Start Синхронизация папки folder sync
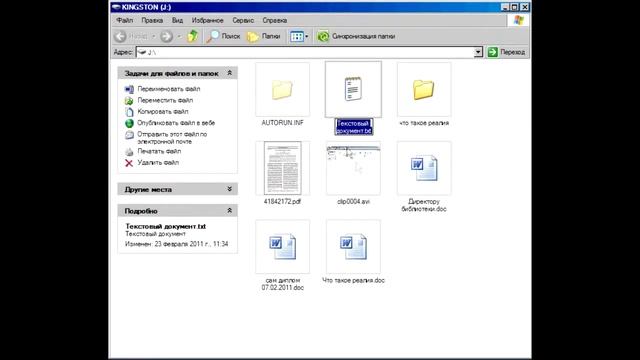Screen dimensions: 640x360 pos(356,36)
